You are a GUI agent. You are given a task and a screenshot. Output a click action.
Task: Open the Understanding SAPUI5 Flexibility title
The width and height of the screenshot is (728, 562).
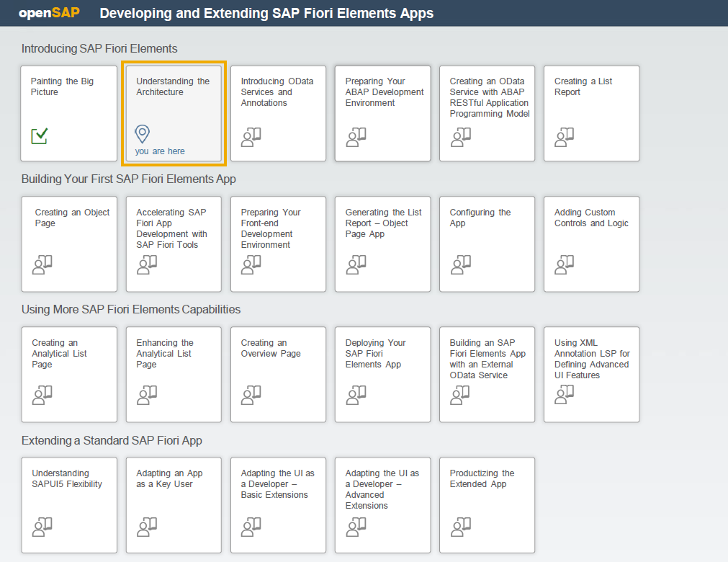[x=67, y=478]
